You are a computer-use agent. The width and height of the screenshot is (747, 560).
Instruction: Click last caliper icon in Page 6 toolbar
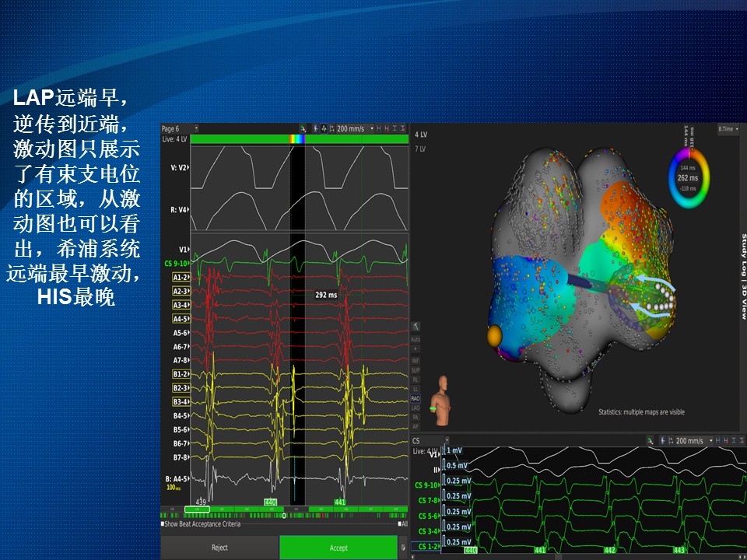(x=402, y=128)
